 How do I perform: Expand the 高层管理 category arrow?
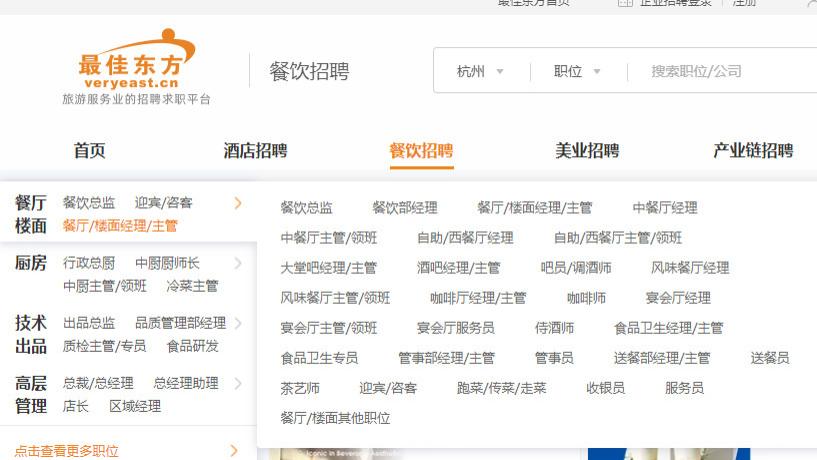click(x=238, y=383)
